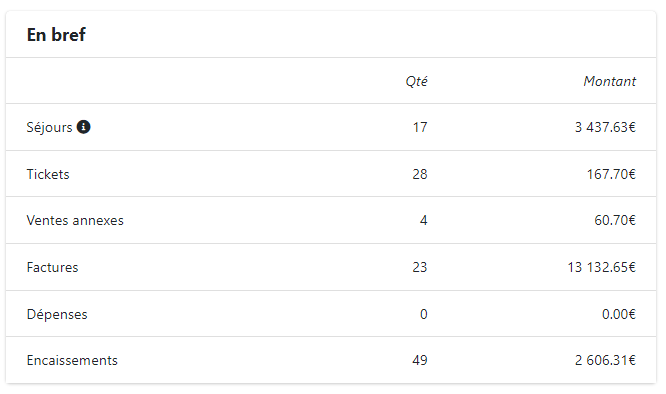Image resolution: width=666 pixels, height=394 pixels.
Task: Select the Ventes annexes row
Action: point(331,220)
